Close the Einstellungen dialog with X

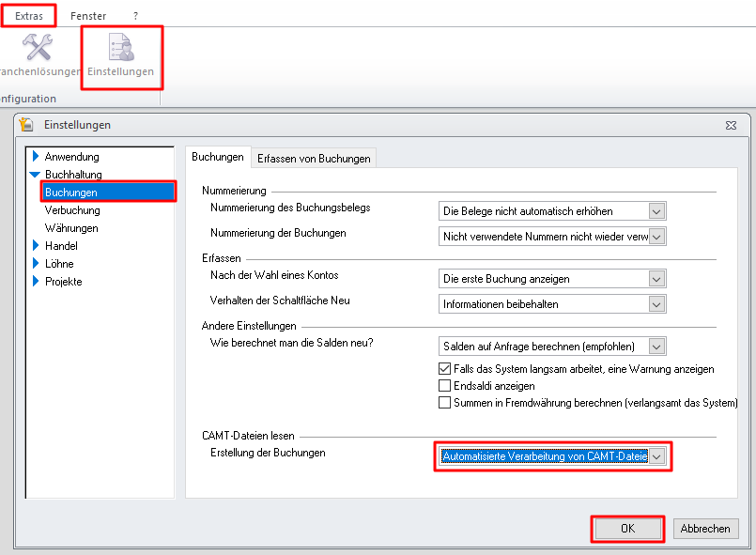pyautogui.click(x=731, y=125)
